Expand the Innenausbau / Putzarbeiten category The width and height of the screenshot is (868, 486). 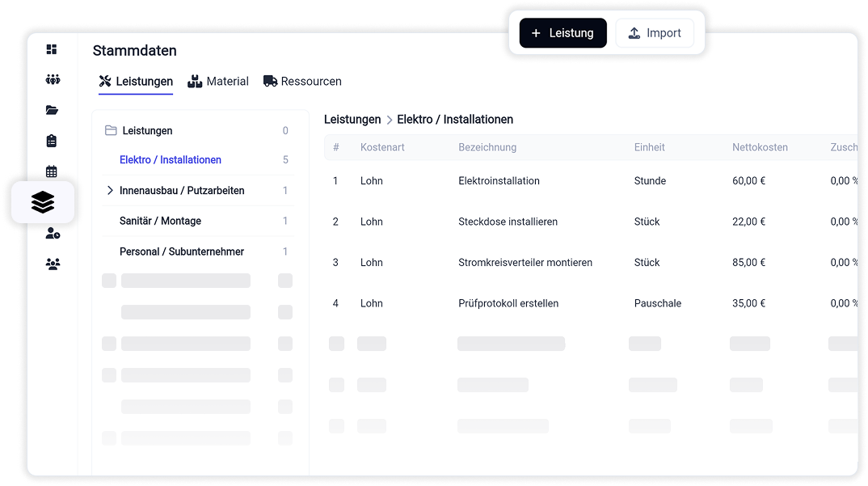click(110, 191)
